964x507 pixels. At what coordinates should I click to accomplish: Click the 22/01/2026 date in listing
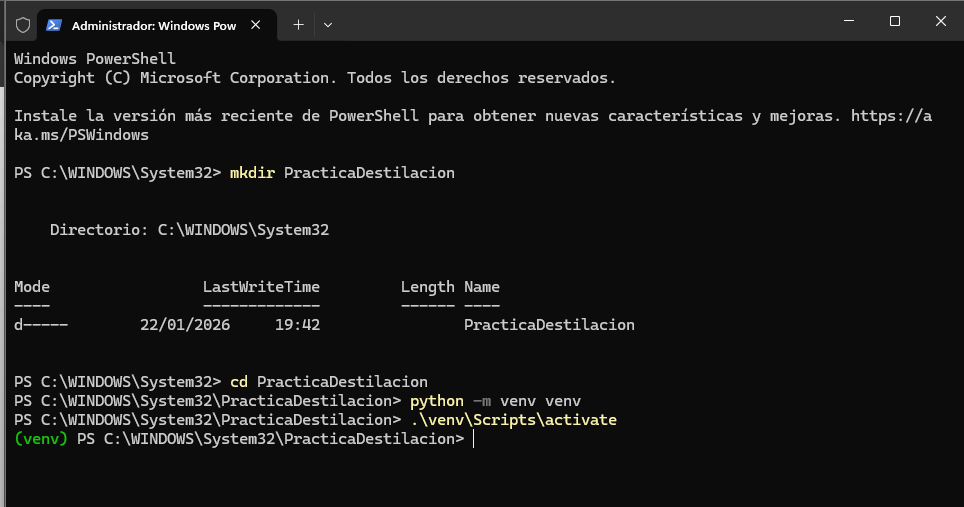point(185,325)
